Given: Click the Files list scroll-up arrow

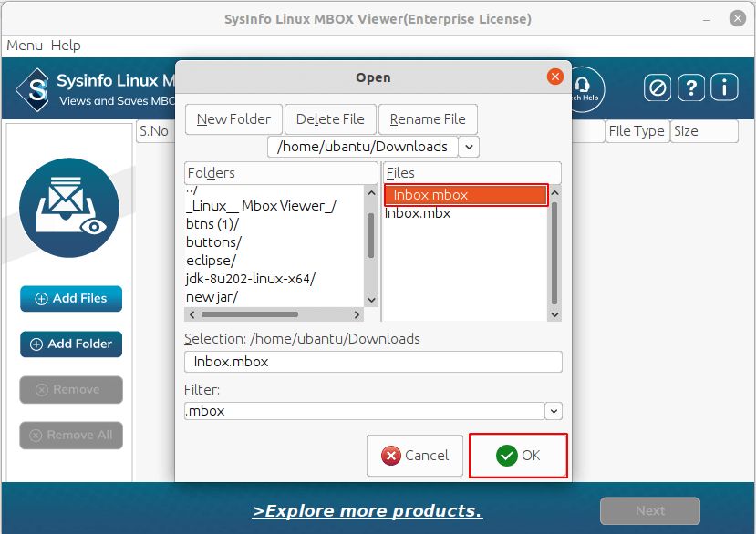Looking at the screenshot, I should point(554,193).
